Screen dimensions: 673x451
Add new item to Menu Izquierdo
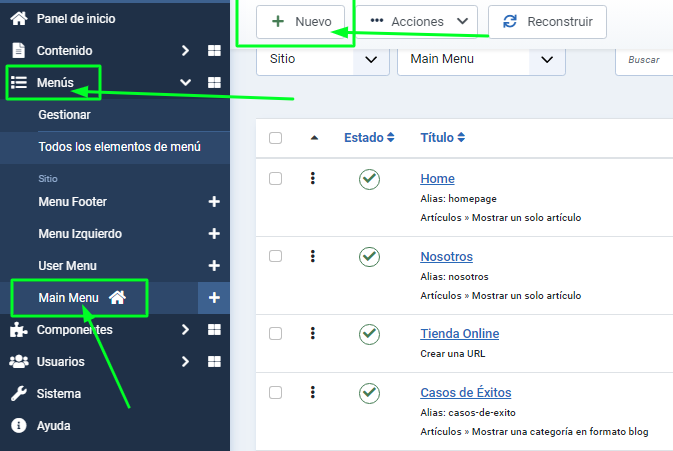coord(213,234)
